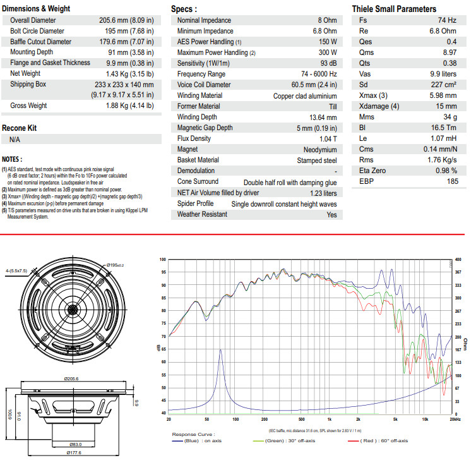Click Bl value 16.5 Tm
Screen dimensions: 476x465
[444, 128]
